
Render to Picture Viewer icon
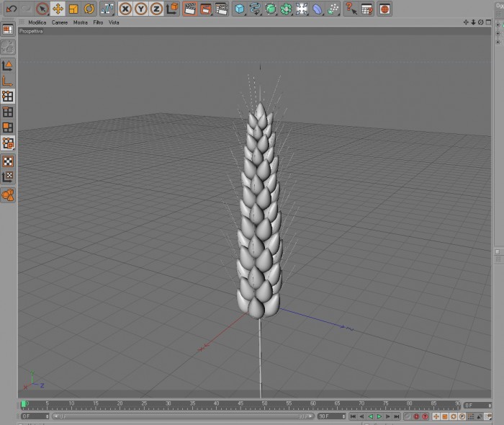pyautogui.click(x=206, y=9)
